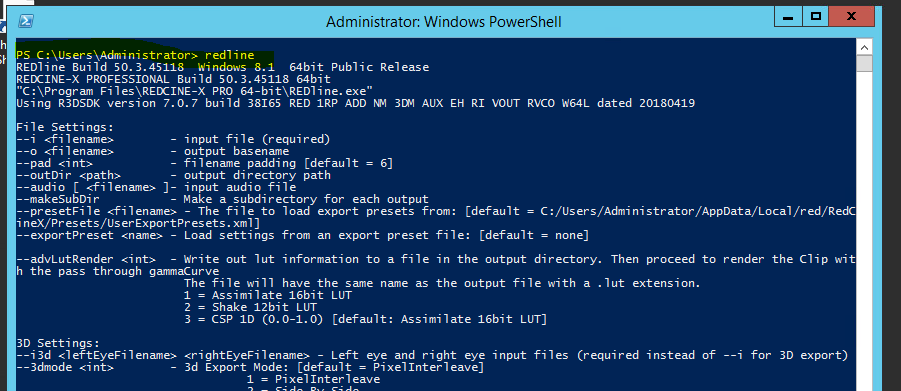Click the REDline.exe path line

(194, 91)
